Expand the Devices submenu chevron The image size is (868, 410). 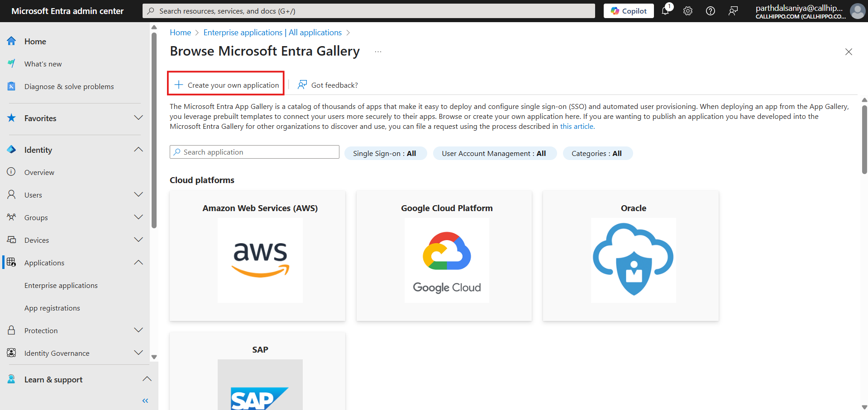coord(138,240)
